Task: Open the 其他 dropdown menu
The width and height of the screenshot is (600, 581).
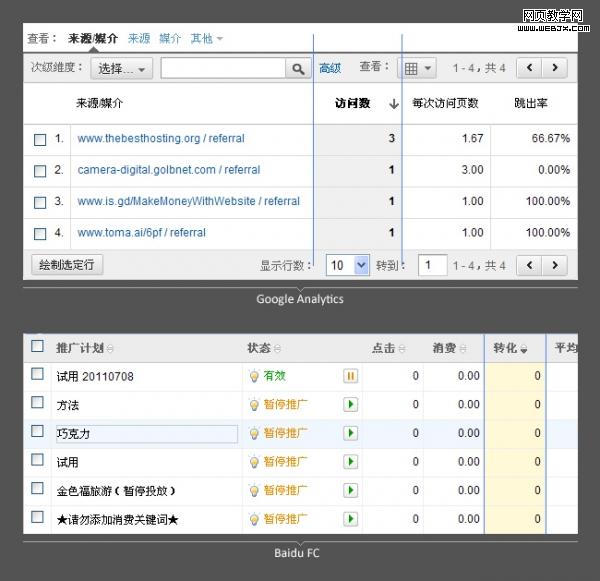Action: tap(206, 38)
